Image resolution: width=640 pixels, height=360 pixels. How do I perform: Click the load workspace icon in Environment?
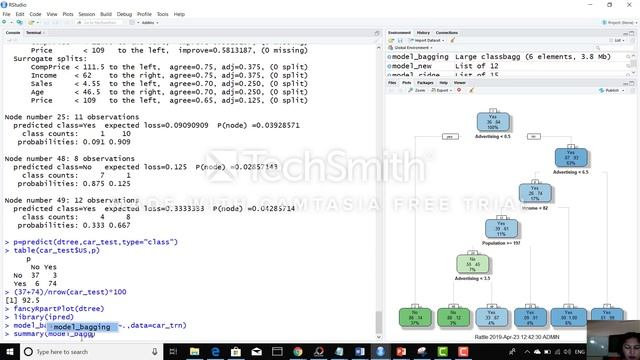tap(391, 40)
